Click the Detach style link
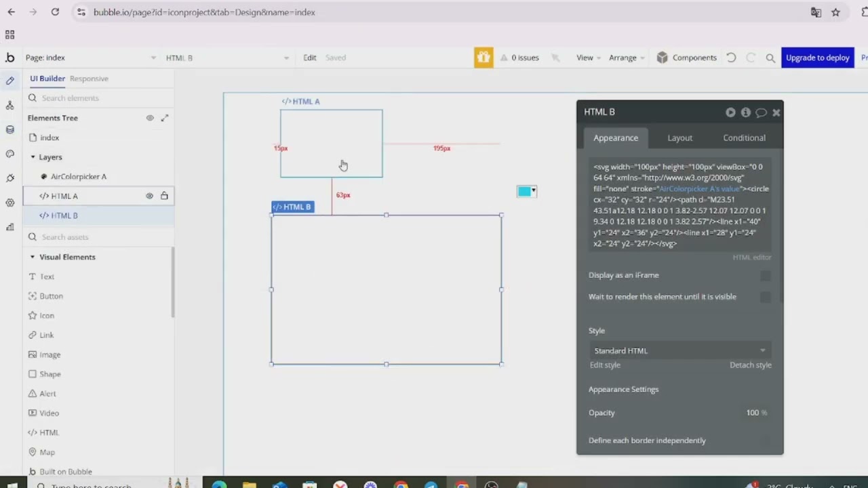Image resolution: width=868 pixels, height=488 pixels. [x=750, y=365]
